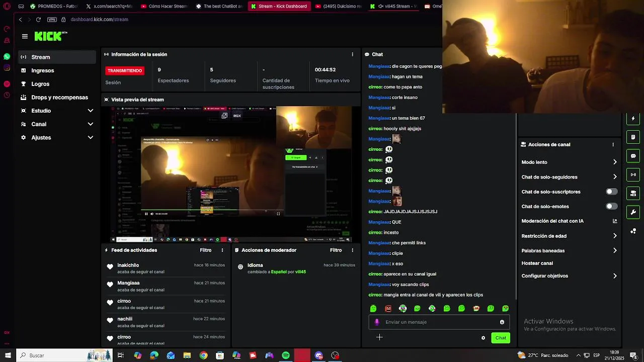Open the three-dot menu of Información de la sesión
Viewport: 644px width, 362px height.
tap(352, 54)
